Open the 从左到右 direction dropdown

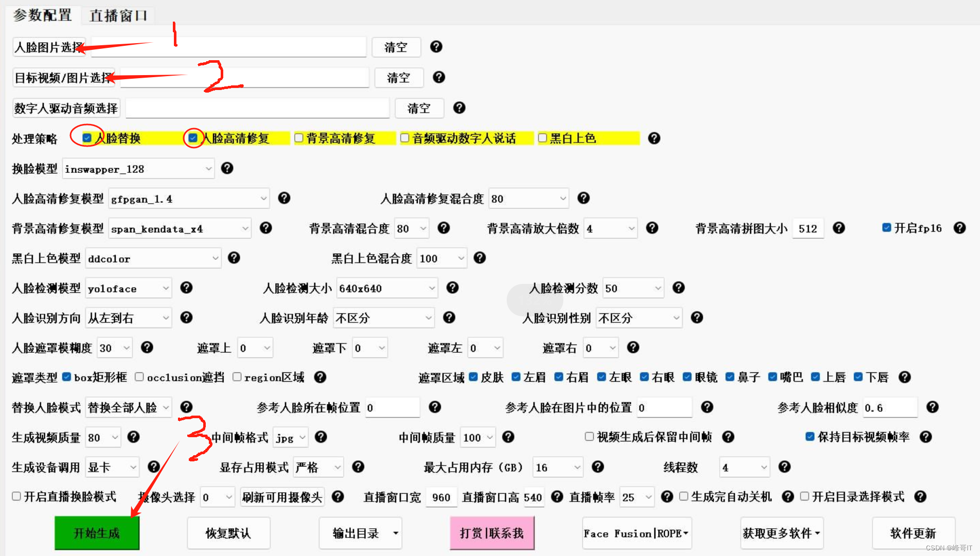pos(129,318)
